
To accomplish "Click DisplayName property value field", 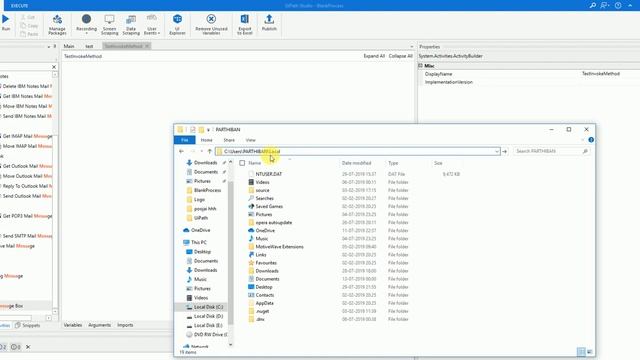I will coord(610,74).
